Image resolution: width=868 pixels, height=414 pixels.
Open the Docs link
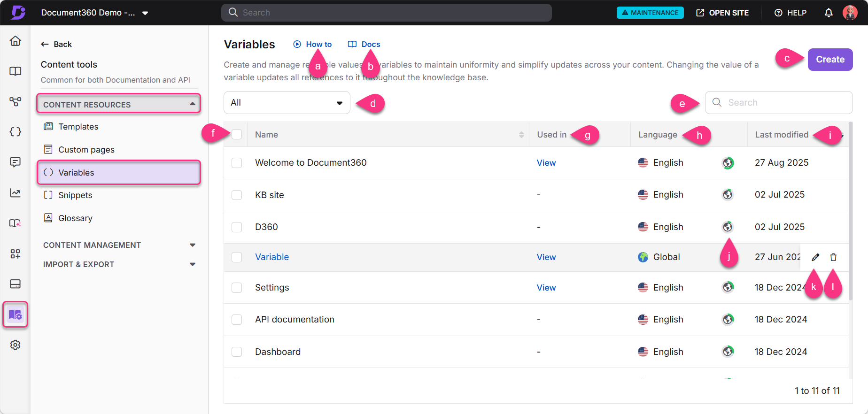364,44
